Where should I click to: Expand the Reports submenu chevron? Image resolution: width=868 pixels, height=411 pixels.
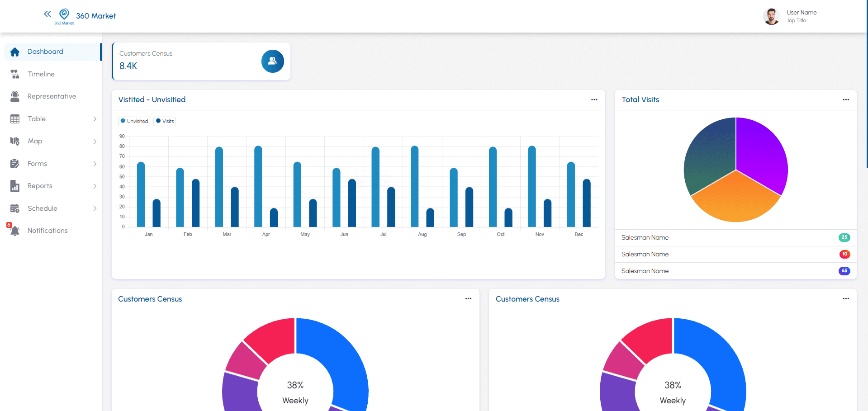tap(95, 186)
